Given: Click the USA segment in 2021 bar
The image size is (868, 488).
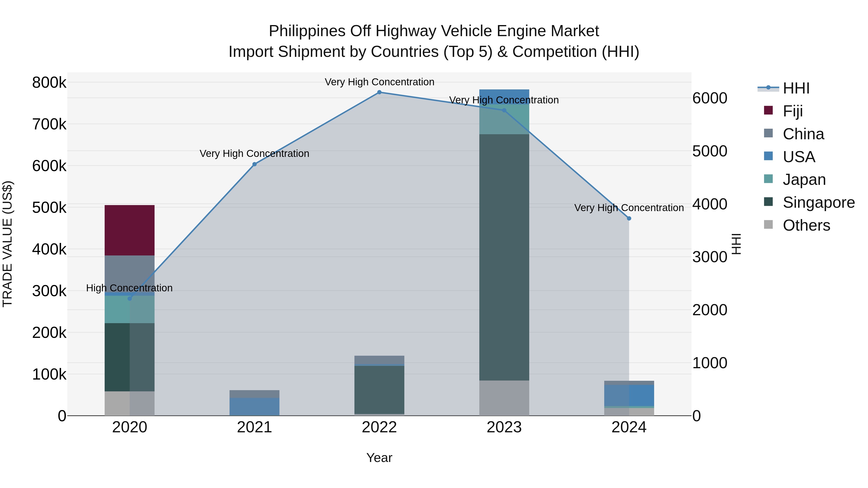Looking at the screenshot, I should (254, 407).
